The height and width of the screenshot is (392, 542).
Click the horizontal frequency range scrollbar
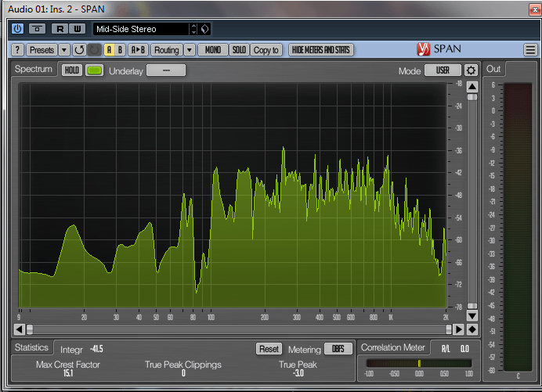[235, 329]
